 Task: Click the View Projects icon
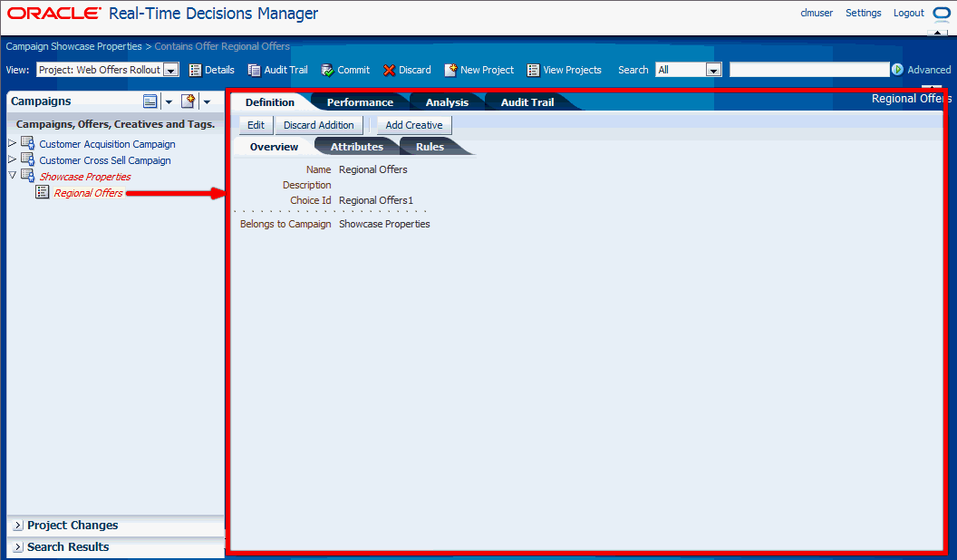pos(534,70)
